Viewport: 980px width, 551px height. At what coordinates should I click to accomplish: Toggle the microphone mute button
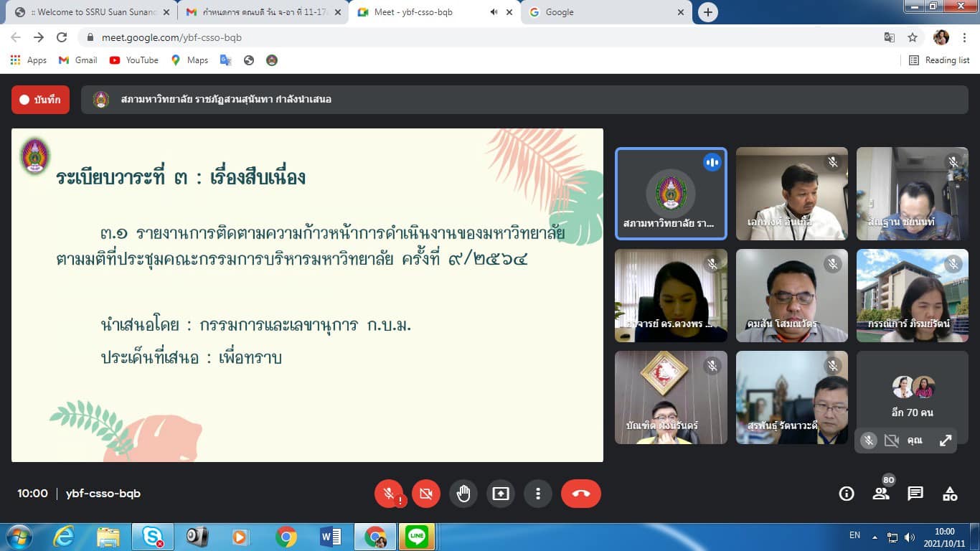click(x=388, y=494)
